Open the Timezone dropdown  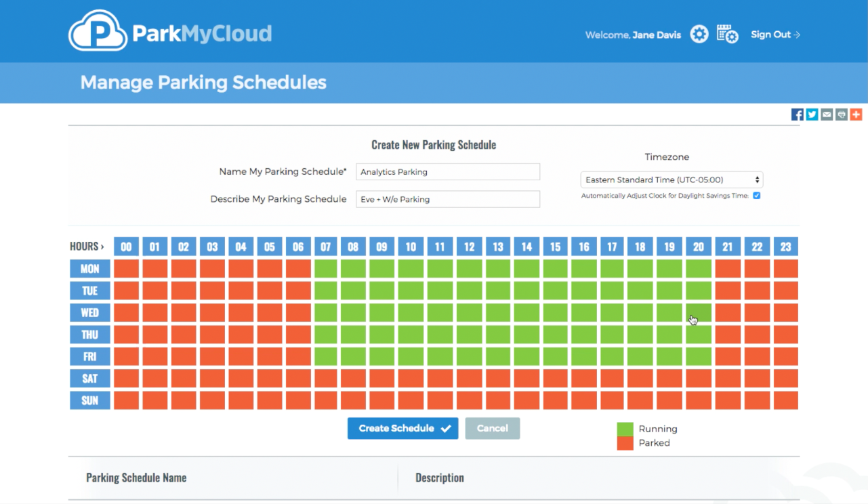pos(671,179)
